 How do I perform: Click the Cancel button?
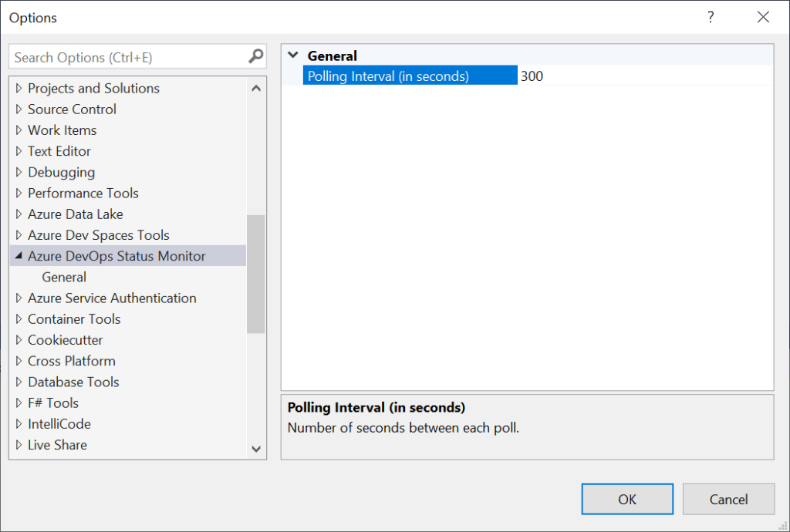pyautogui.click(x=728, y=499)
